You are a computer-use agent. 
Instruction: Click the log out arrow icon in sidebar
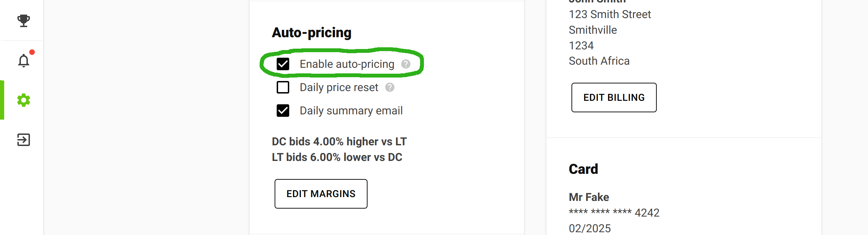[x=23, y=140]
